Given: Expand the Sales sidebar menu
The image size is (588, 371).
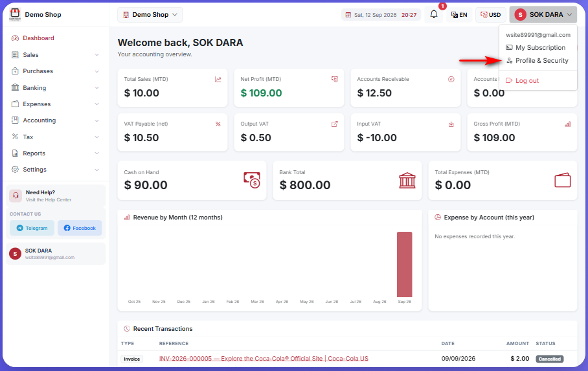Looking at the screenshot, I should 56,55.
